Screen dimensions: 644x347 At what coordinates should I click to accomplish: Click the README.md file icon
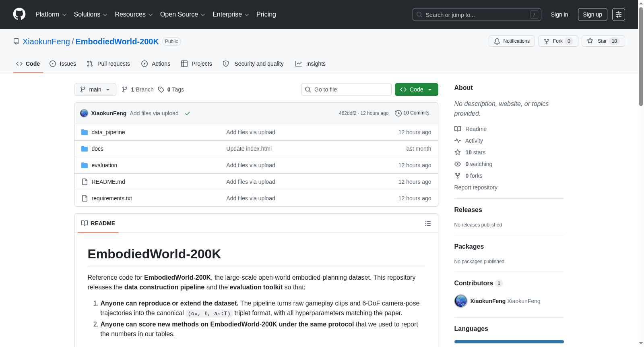85,182
